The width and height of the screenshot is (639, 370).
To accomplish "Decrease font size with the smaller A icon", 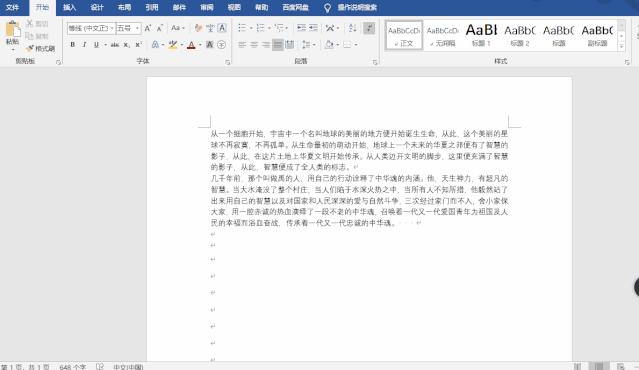I will [160, 28].
